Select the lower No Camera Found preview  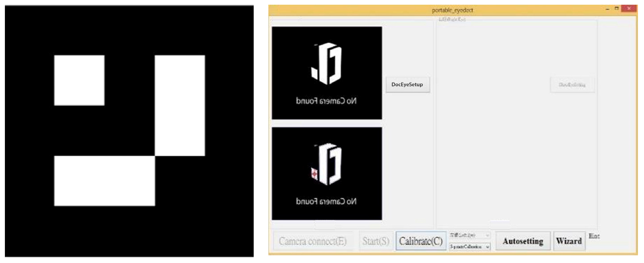[327, 174]
